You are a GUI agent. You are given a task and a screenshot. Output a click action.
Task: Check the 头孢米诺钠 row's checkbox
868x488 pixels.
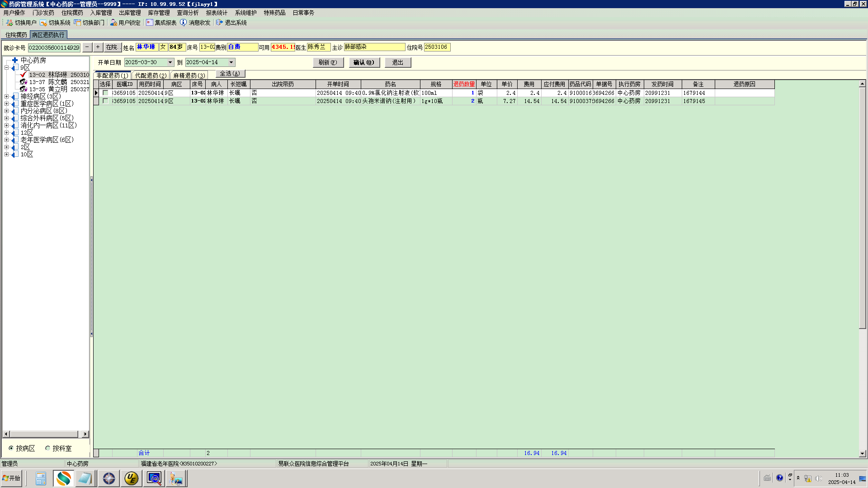point(105,101)
